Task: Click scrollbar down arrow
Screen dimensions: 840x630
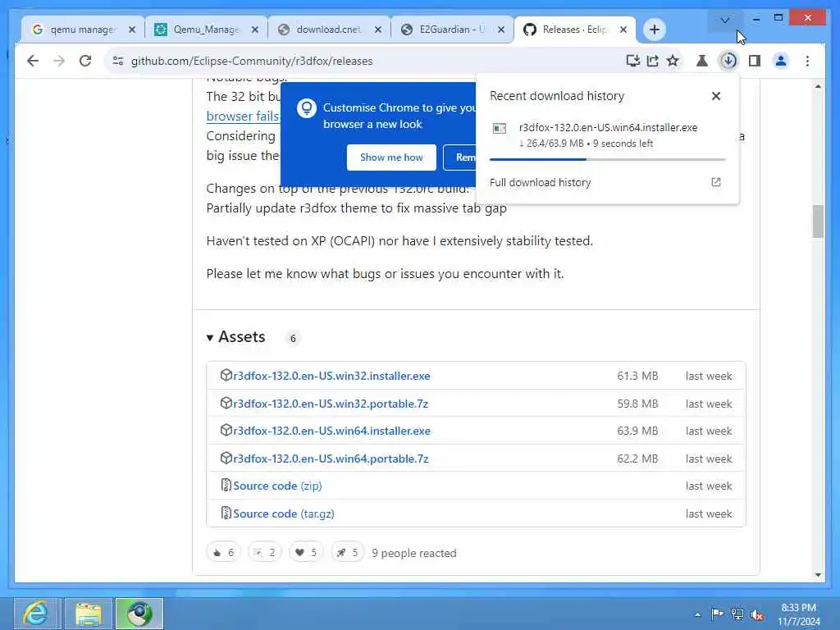Action: point(818,575)
